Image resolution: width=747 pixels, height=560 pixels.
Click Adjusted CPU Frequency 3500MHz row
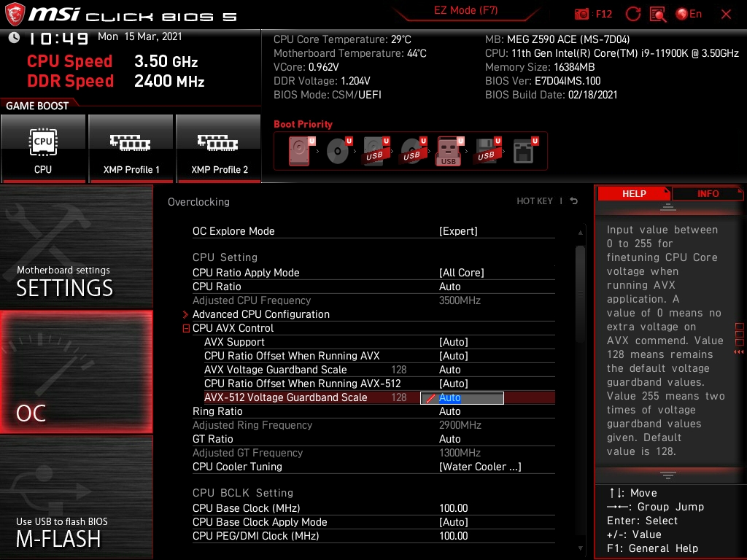point(373,300)
